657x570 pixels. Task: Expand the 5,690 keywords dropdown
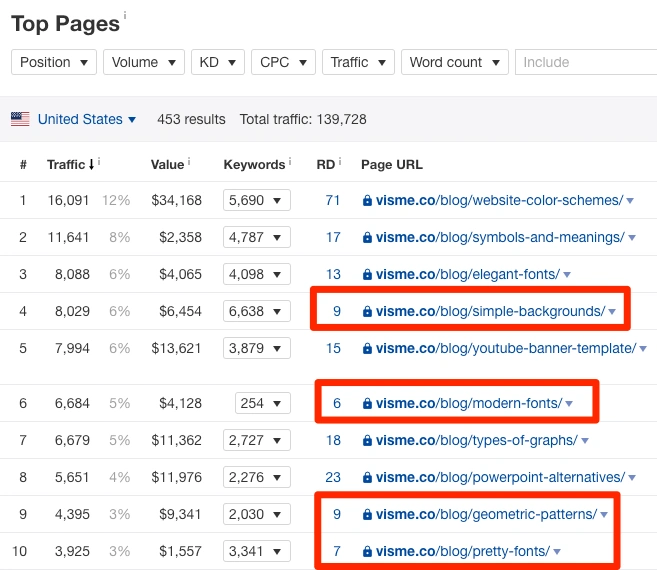pos(257,200)
